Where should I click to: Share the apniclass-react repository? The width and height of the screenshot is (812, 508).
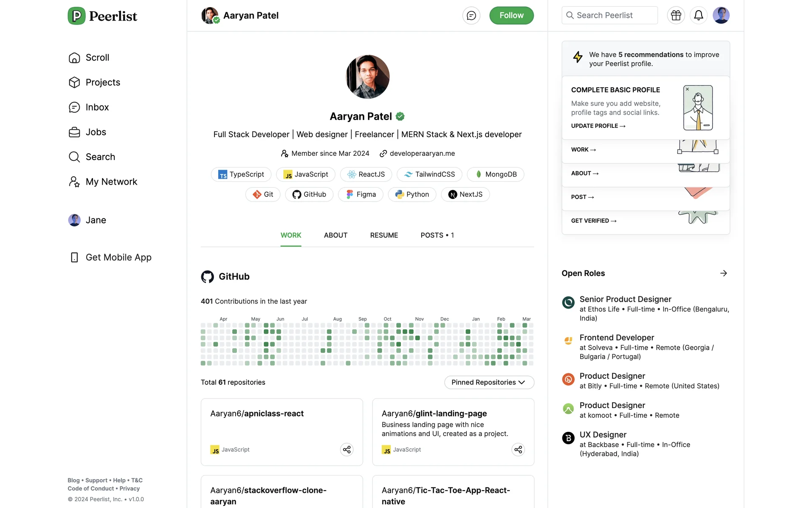(x=347, y=449)
